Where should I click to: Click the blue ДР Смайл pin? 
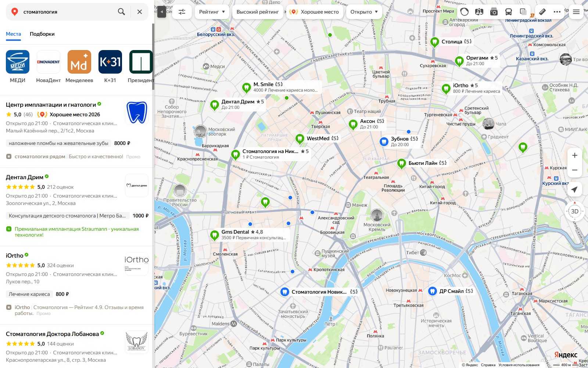coord(433,291)
